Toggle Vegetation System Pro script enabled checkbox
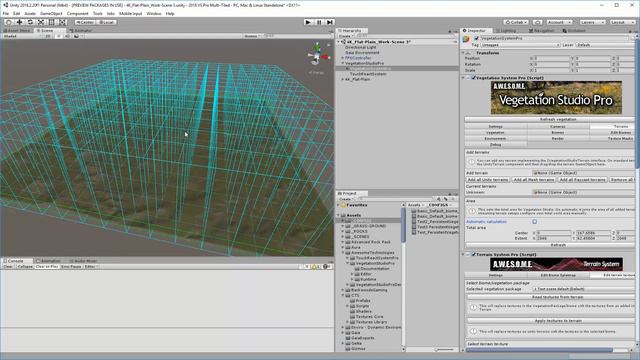 473,78
